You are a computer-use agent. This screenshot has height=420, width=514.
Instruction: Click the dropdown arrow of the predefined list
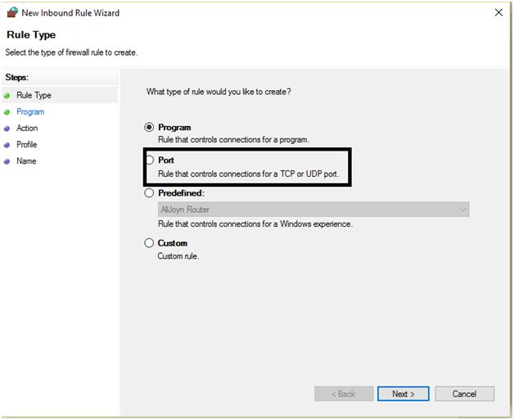coord(462,210)
